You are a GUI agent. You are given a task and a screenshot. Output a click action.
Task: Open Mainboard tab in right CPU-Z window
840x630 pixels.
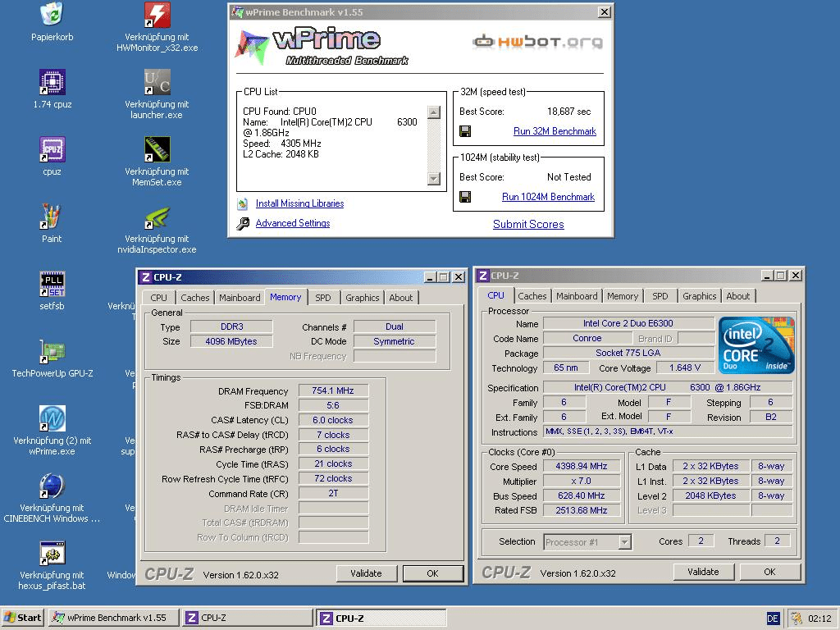(x=577, y=296)
